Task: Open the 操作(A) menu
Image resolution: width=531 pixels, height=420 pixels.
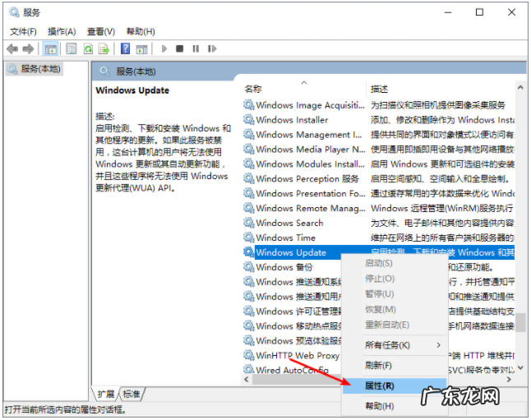Action: [x=62, y=32]
